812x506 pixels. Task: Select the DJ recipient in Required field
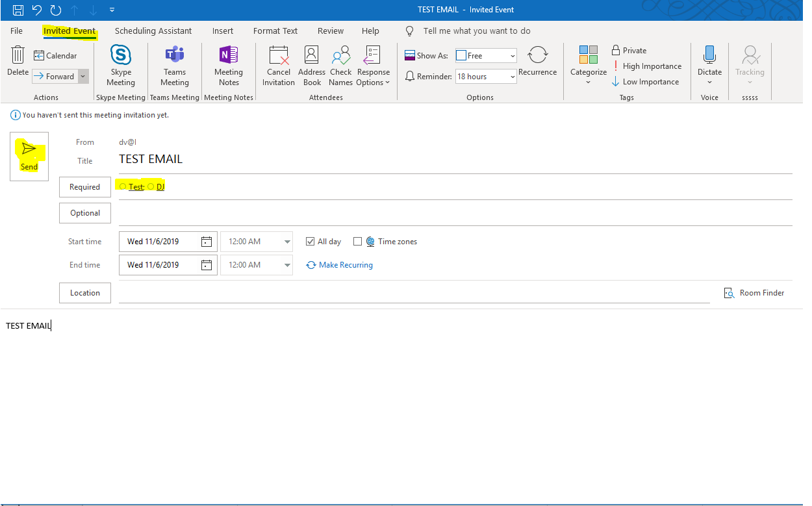click(160, 187)
